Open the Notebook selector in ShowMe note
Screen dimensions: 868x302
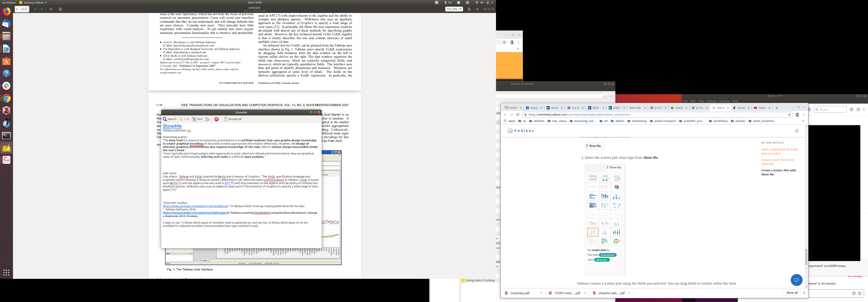click(x=233, y=119)
